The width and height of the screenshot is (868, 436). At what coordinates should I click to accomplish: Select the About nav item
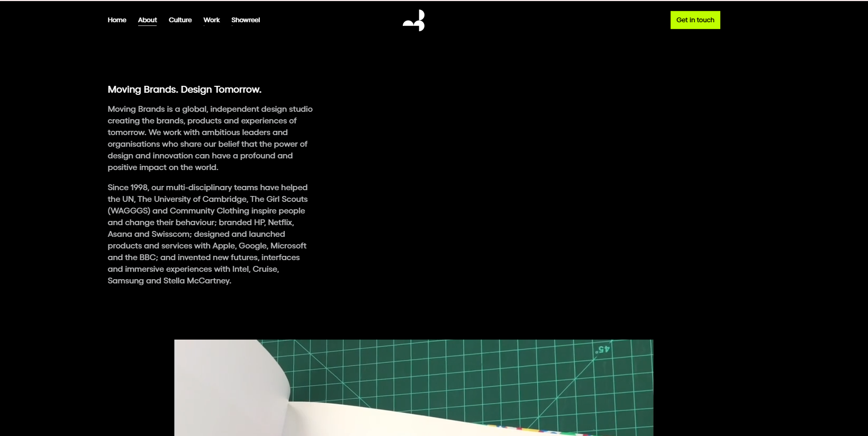147,20
